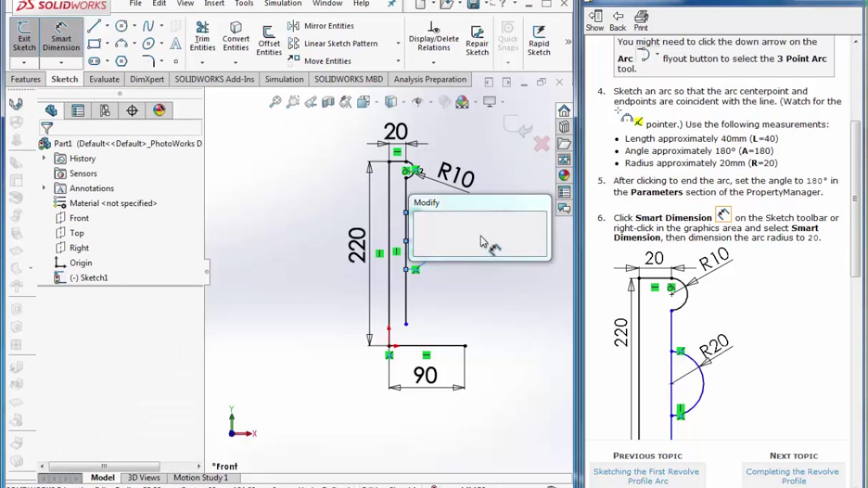
Task: Click the Section View icon
Action: (x=328, y=102)
